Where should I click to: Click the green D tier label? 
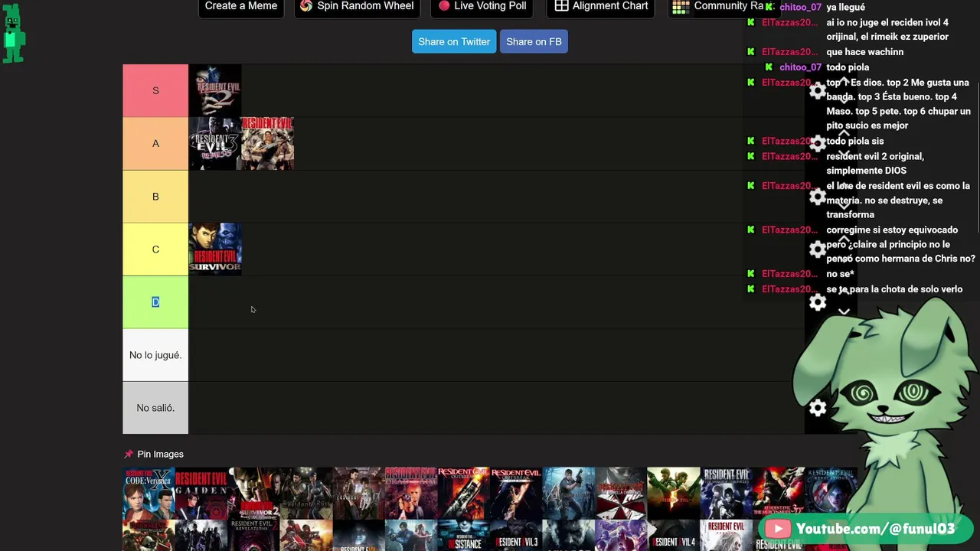(x=155, y=302)
